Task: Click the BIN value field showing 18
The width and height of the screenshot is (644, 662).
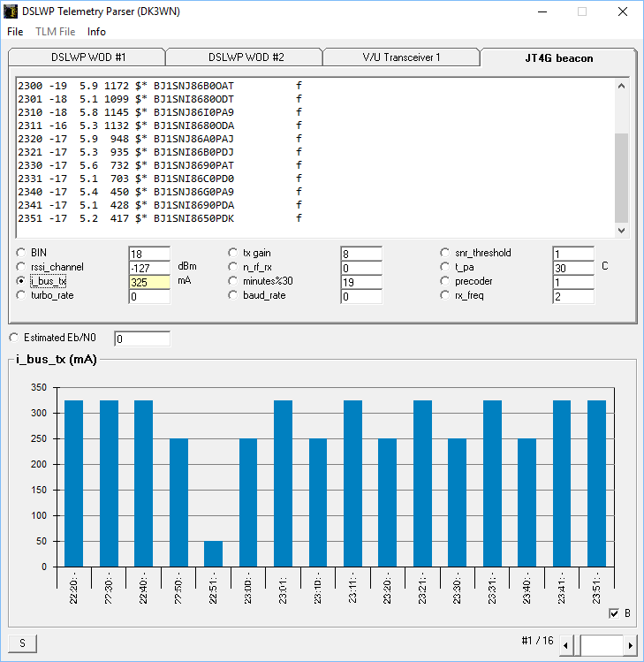Action: pos(149,254)
